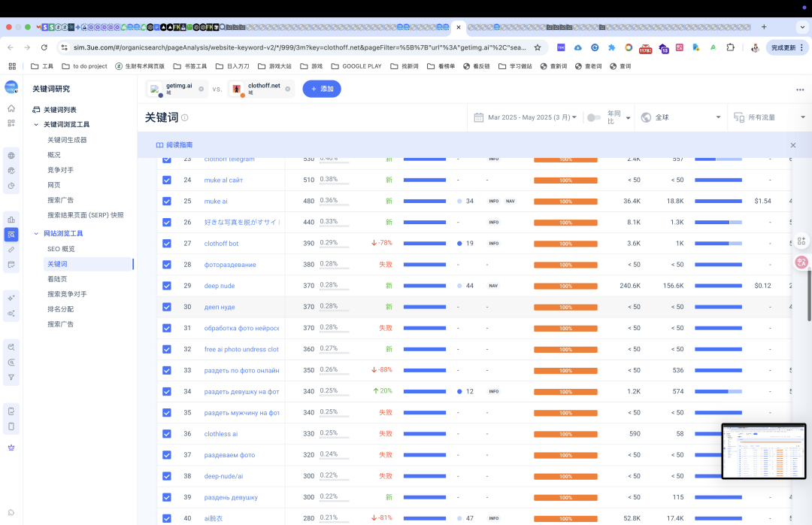Viewport: 812px width, 525px height.
Task: Uncheck row 36 clothless ai
Action: [x=167, y=434]
